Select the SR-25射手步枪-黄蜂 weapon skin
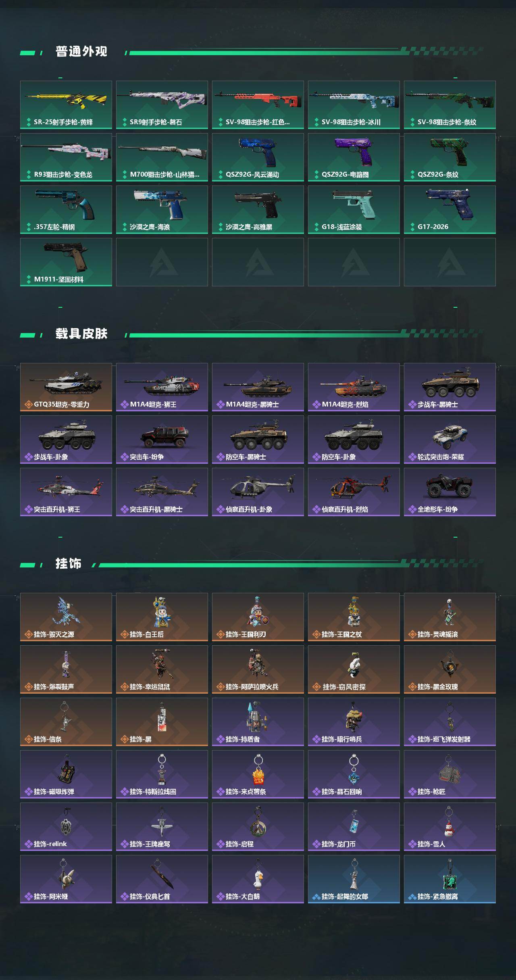The image size is (516, 980). [66, 105]
